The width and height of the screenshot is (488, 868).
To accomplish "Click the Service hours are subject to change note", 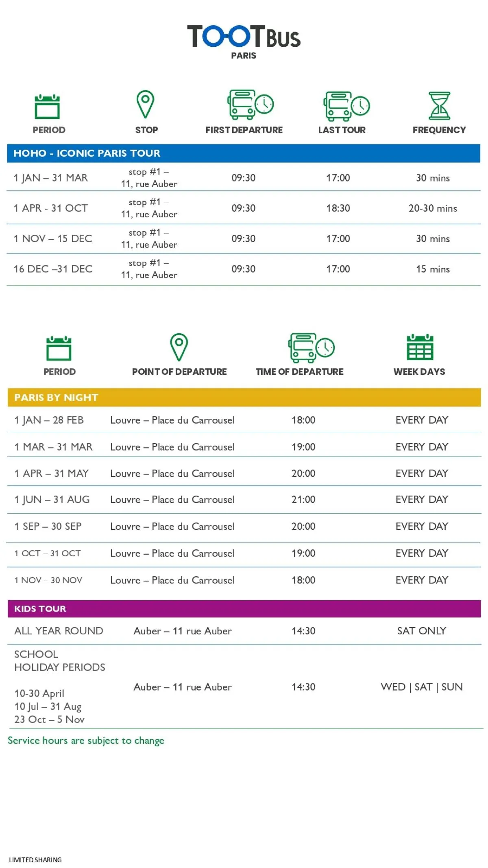I will (86, 741).
